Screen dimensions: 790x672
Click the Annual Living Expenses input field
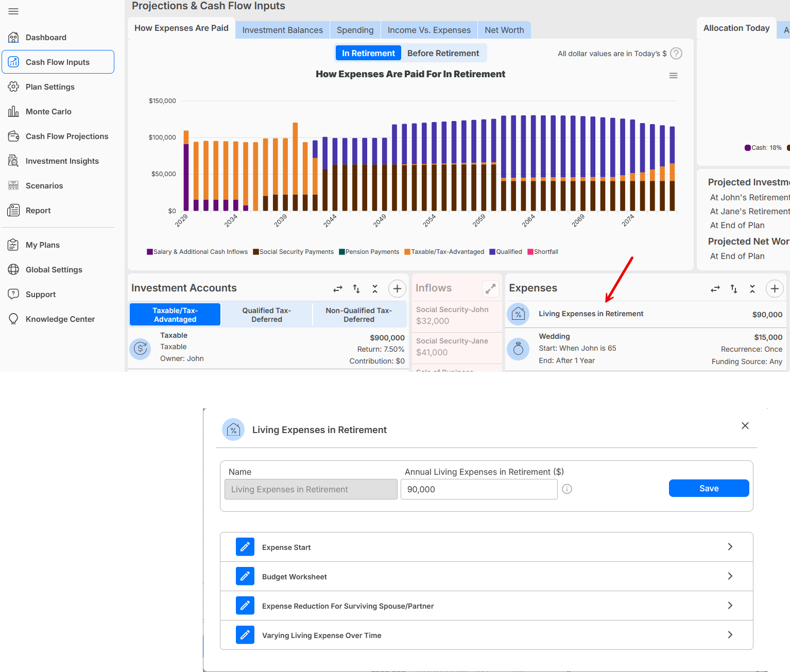pos(478,489)
